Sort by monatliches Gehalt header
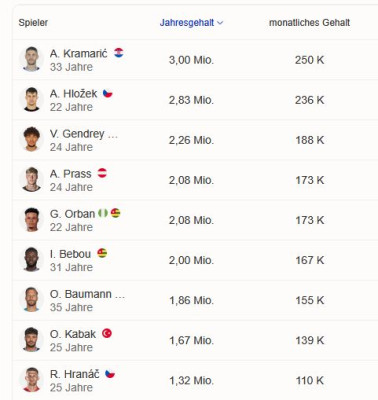 [x=309, y=23]
